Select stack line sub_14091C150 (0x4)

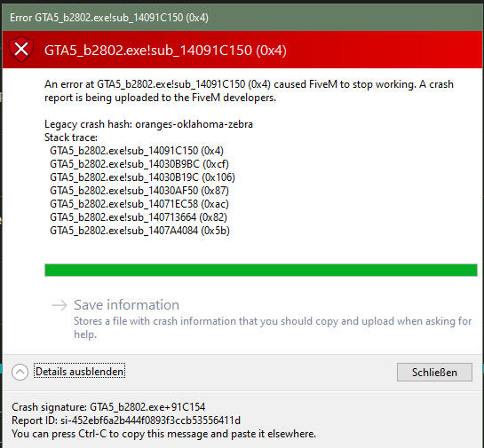137,151
